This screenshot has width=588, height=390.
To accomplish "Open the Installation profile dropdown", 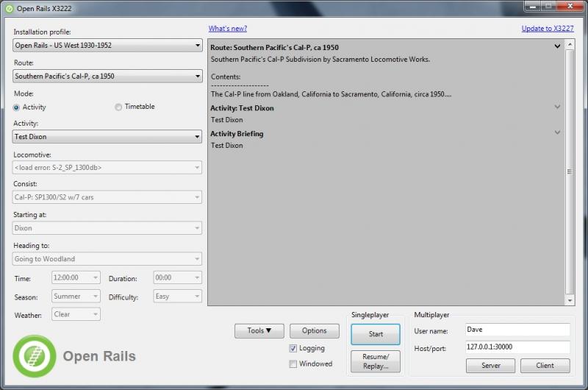I will point(107,46).
